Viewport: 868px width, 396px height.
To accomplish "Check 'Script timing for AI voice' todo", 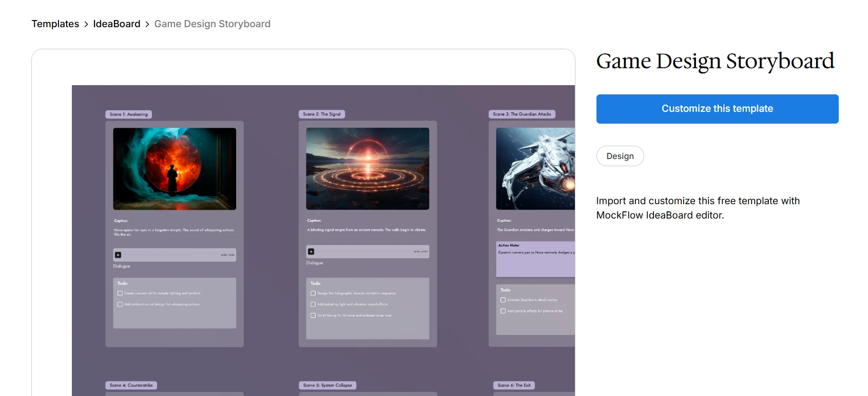I will click(x=313, y=315).
